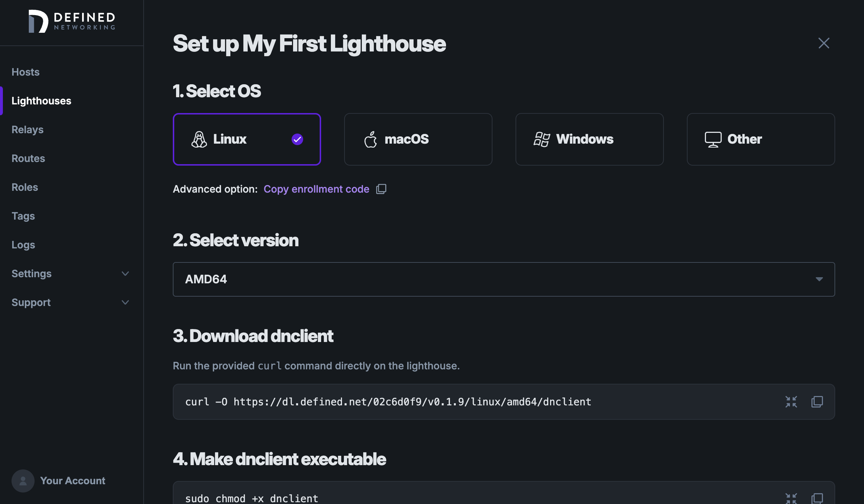Choose Other as the OS option
Viewport: 864px width, 504px height.
click(761, 139)
